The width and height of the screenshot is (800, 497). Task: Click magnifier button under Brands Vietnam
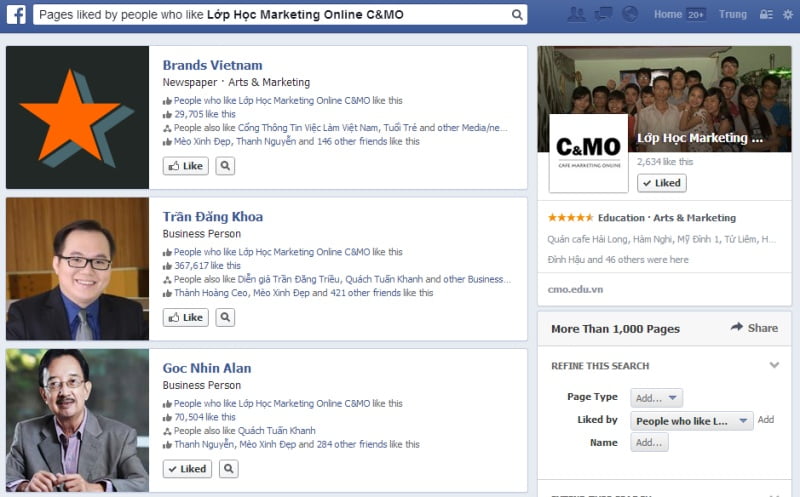coord(225,166)
